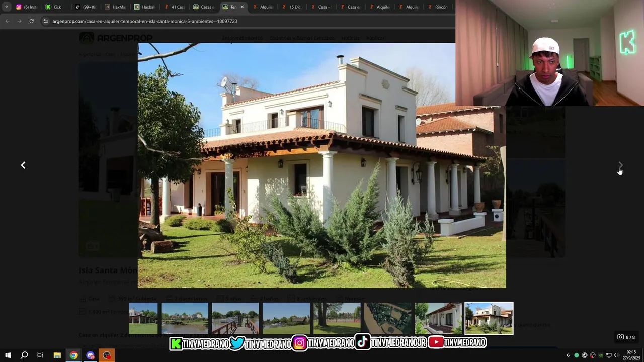Screen dimensions: 644x362
Task: Open Google Chrome from taskbar
Action: tap(73, 355)
